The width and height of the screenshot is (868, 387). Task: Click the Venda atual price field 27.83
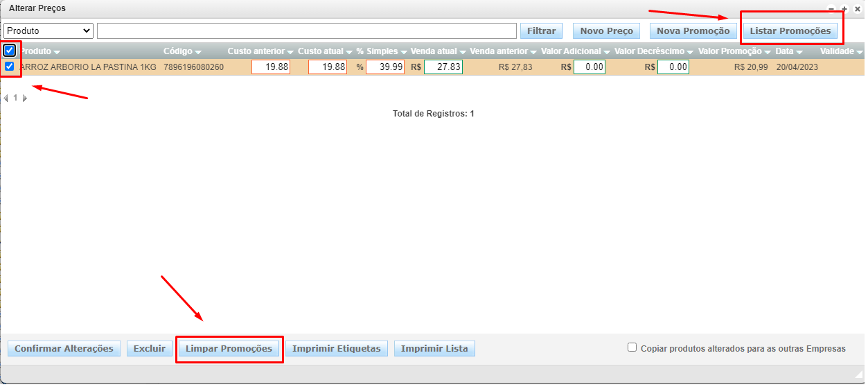point(443,67)
